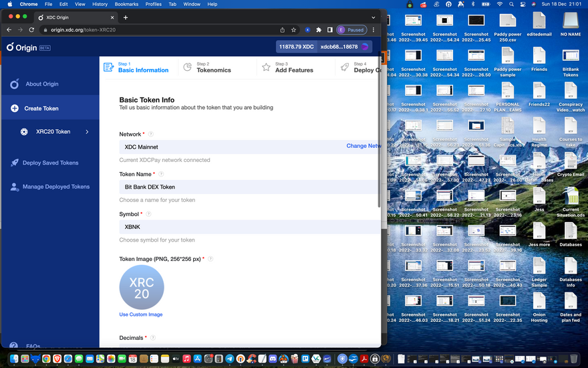Click the Use Custom Image link

click(x=141, y=314)
